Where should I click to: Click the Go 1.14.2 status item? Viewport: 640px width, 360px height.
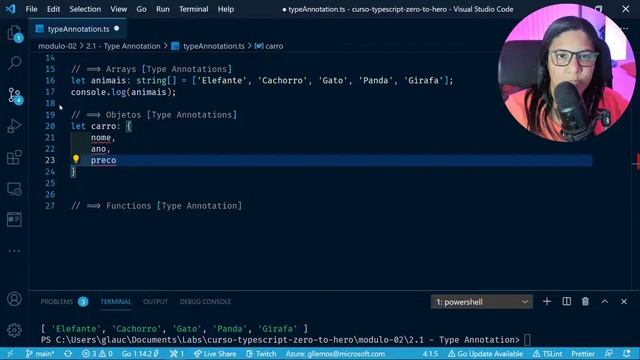pyautogui.click(x=140, y=354)
